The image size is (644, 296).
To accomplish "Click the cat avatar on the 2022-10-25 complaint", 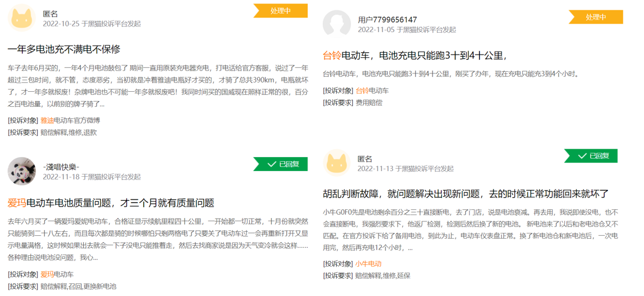I will 22,18.
